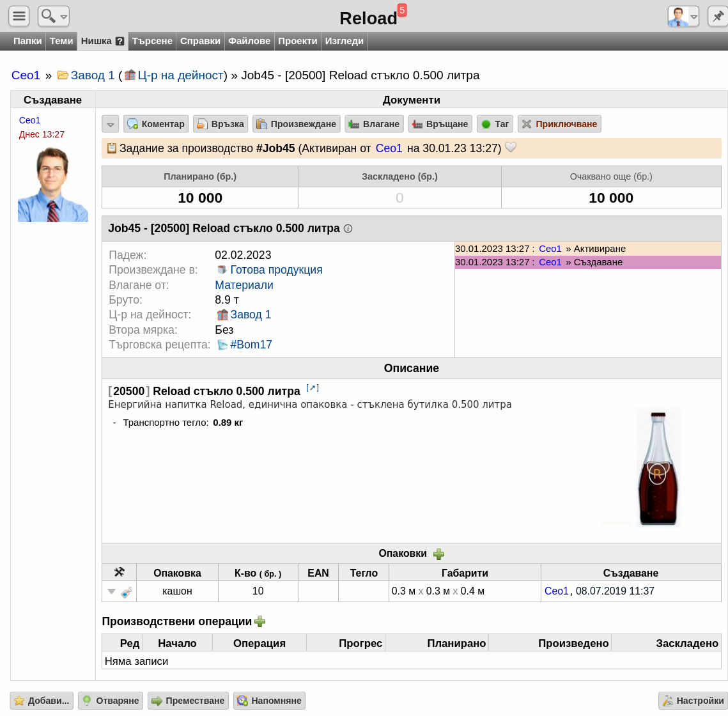Expand the search magnifier dropdown
The height and width of the screenshot is (716, 728).
(54, 16)
